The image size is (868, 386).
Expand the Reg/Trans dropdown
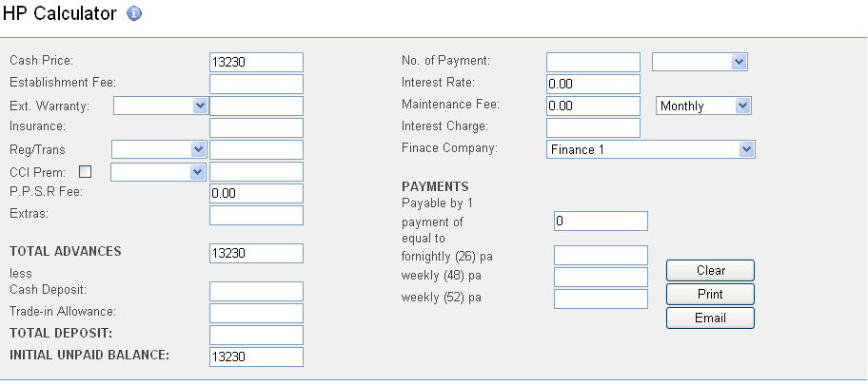[159, 149]
